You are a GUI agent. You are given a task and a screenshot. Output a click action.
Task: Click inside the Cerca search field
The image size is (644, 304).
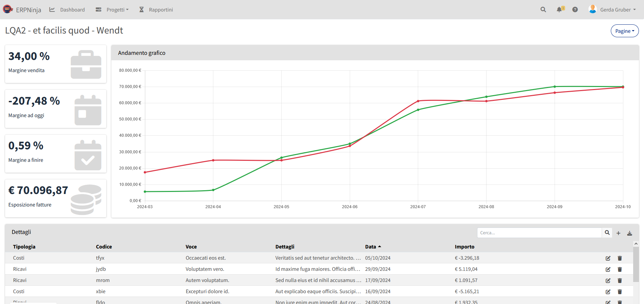(x=539, y=233)
